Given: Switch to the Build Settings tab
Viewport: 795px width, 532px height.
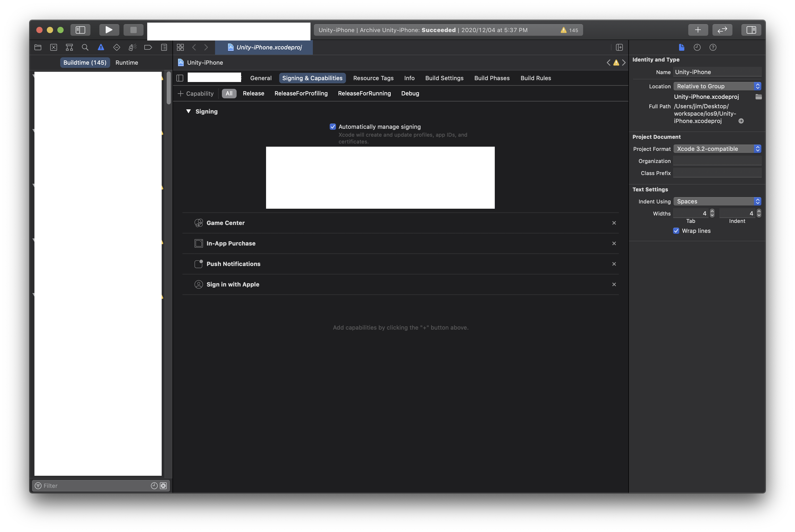Looking at the screenshot, I should [x=444, y=78].
